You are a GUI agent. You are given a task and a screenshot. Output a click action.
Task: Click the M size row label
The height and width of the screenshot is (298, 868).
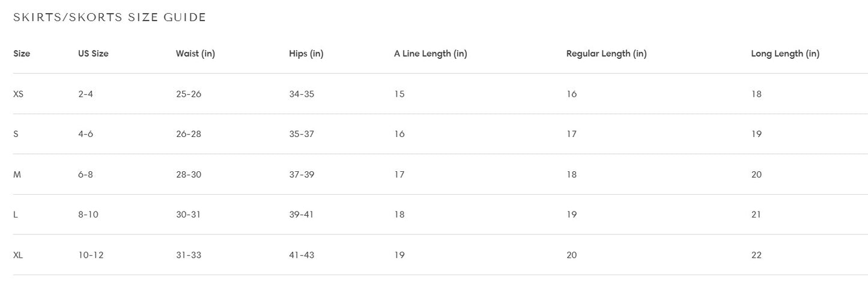(x=17, y=175)
